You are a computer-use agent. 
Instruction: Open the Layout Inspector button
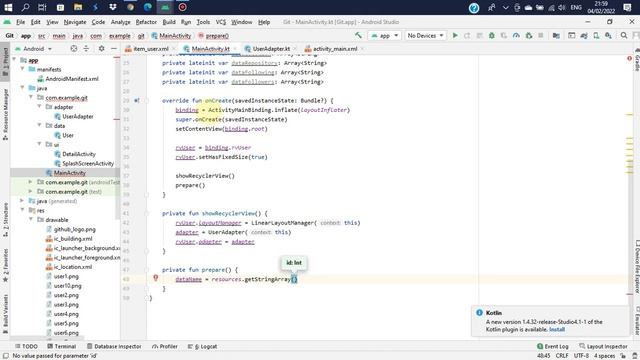[x=603, y=346]
